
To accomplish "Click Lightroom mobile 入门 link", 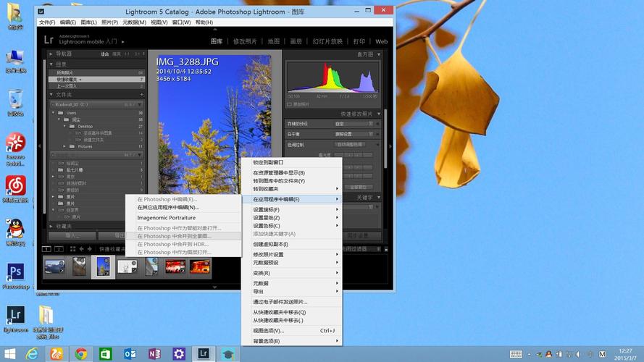I will click(88, 42).
